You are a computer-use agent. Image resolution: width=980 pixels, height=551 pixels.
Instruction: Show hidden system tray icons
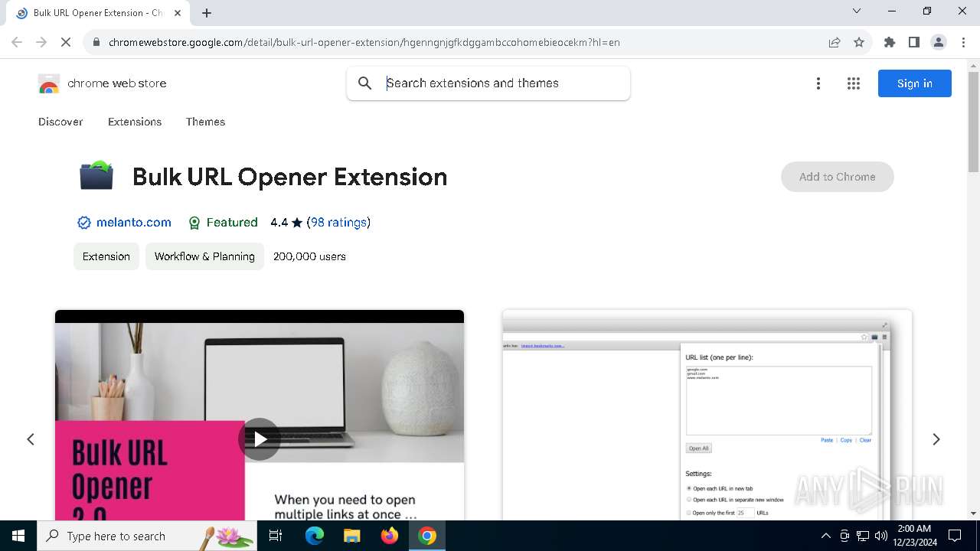point(825,536)
